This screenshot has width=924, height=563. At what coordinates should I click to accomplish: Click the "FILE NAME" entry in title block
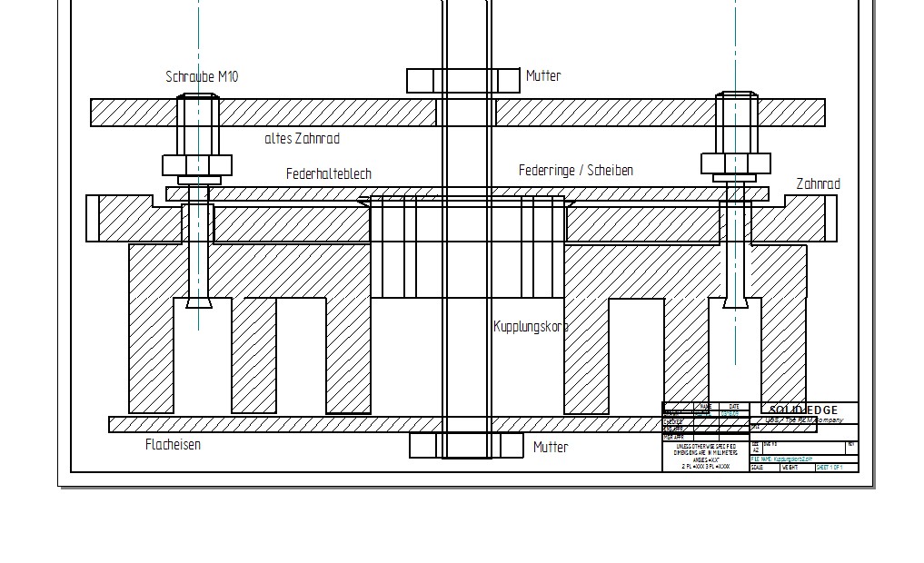[x=782, y=459]
